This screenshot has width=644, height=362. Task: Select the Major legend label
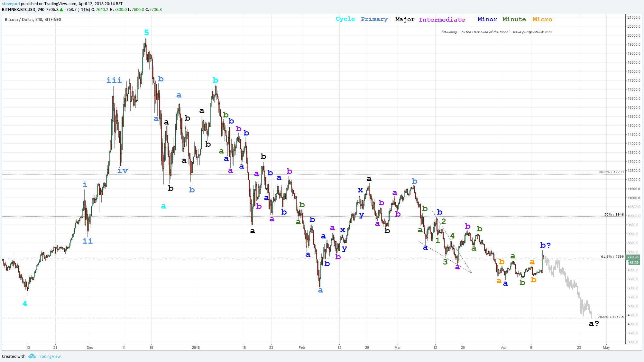click(x=405, y=20)
